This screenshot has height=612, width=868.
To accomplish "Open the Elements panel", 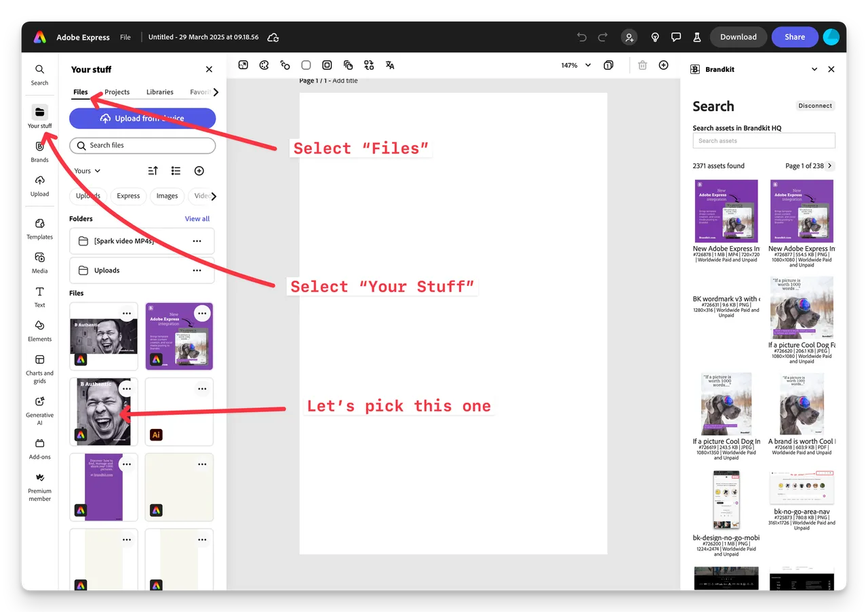I will pyautogui.click(x=39, y=331).
